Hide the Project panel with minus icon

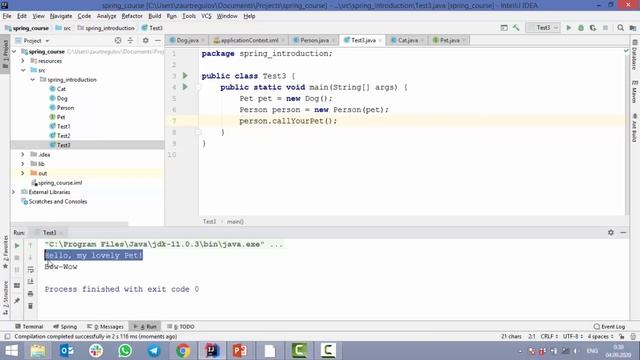click(158, 40)
